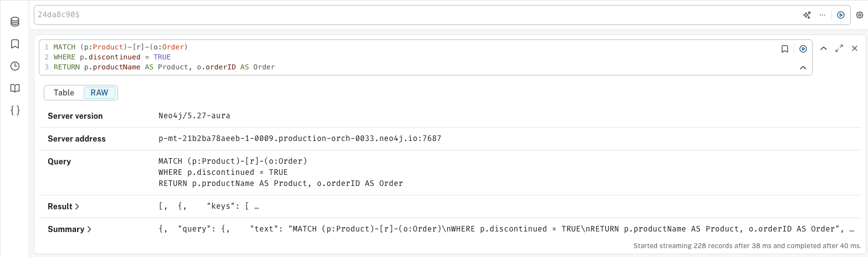Screen dimensions: 868x257
Task: Re-run the MATCH query in result frame
Action: pos(803,49)
